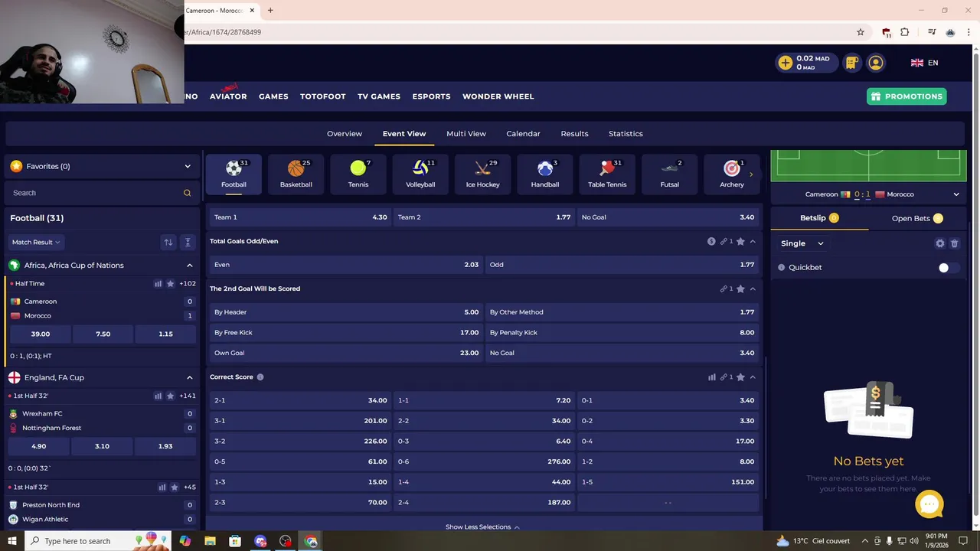Click the sort arrows icon beside Match Result
Screen dimensions: 980x551
[168, 242]
